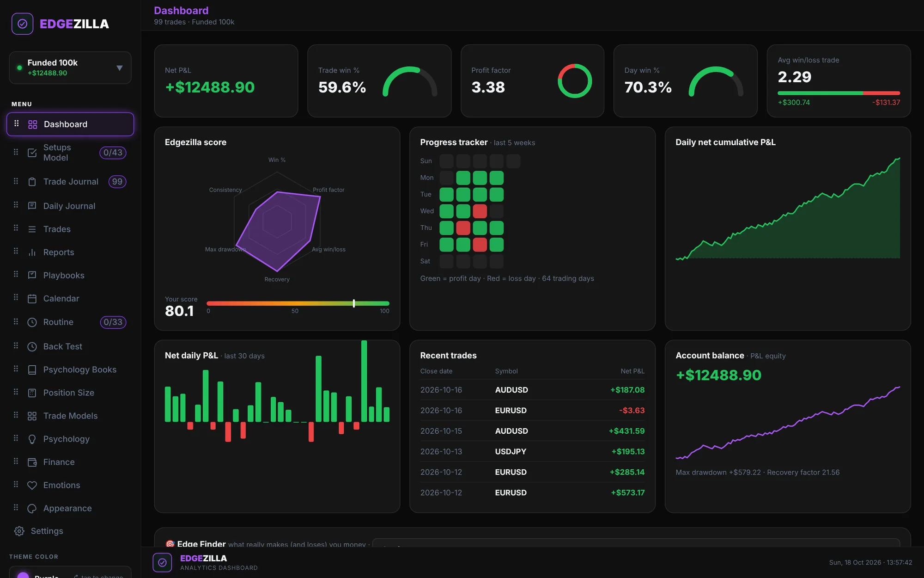Click the Settings gear icon

pyautogui.click(x=19, y=531)
